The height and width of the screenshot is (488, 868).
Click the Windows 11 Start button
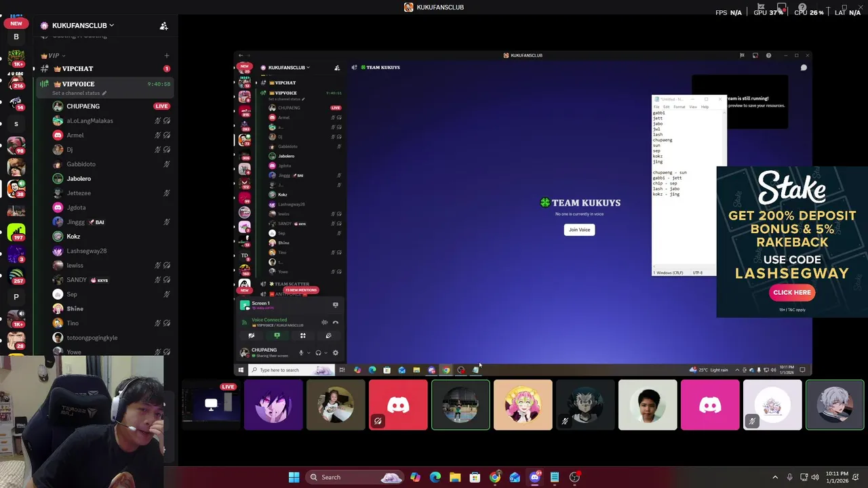[294, 477]
